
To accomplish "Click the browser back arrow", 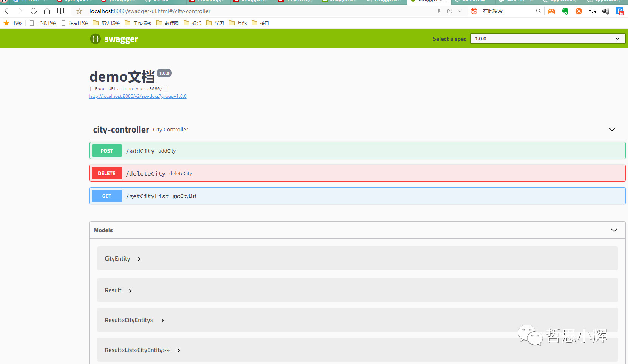I will [x=6, y=11].
